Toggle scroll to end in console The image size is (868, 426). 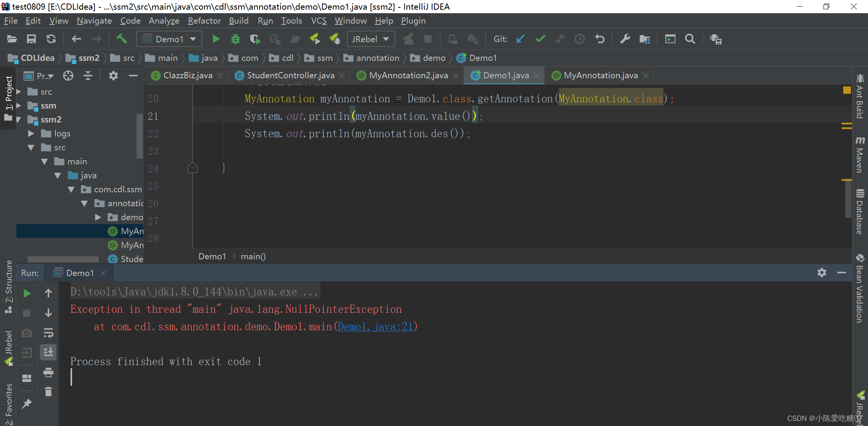click(x=48, y=352)
